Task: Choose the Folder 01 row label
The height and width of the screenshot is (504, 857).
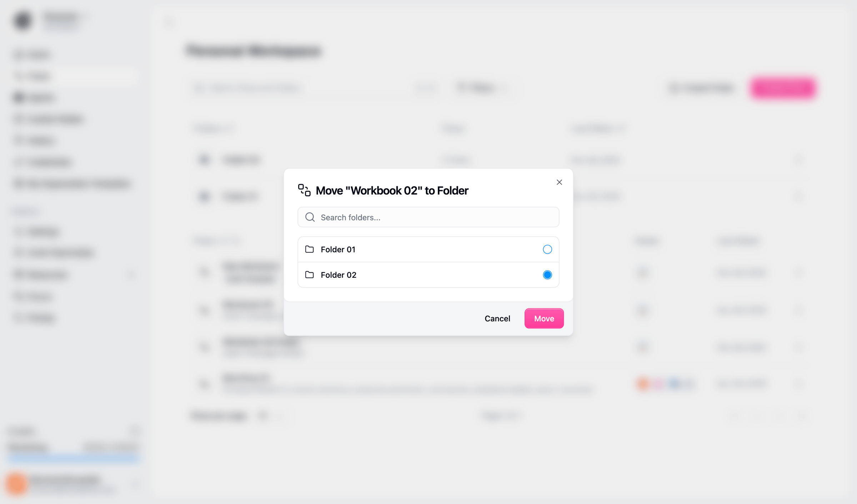Action: click(x=338, y=249)
